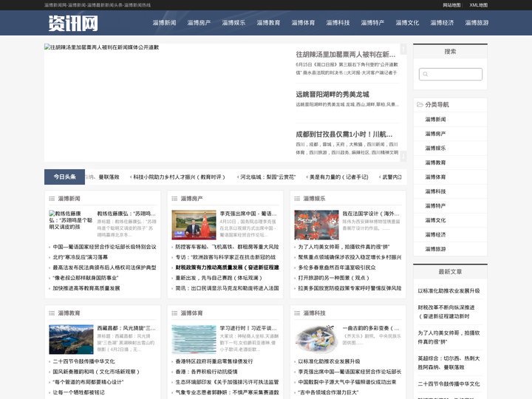The width and height of the screenshot is (532, 399).
Task: Open ticker item 美是有力量的（记者手记）
Action: point(338,177)
